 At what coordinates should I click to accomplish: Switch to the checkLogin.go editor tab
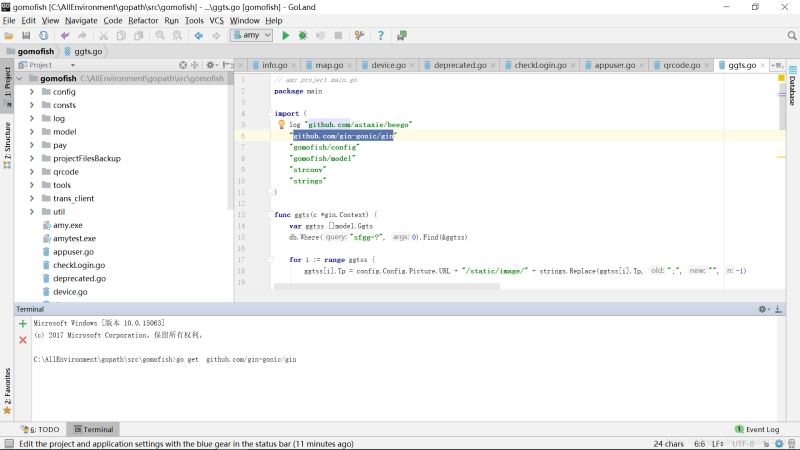(x=540, y=65)
